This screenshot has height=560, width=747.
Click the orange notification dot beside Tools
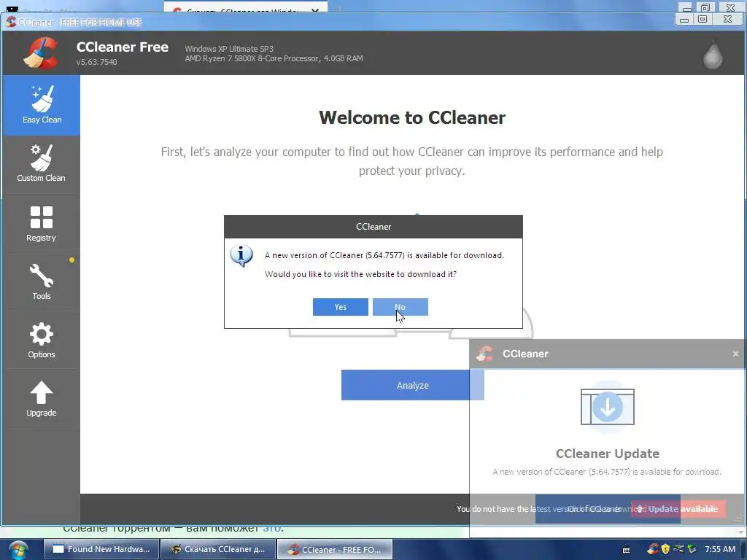[71, 260]
